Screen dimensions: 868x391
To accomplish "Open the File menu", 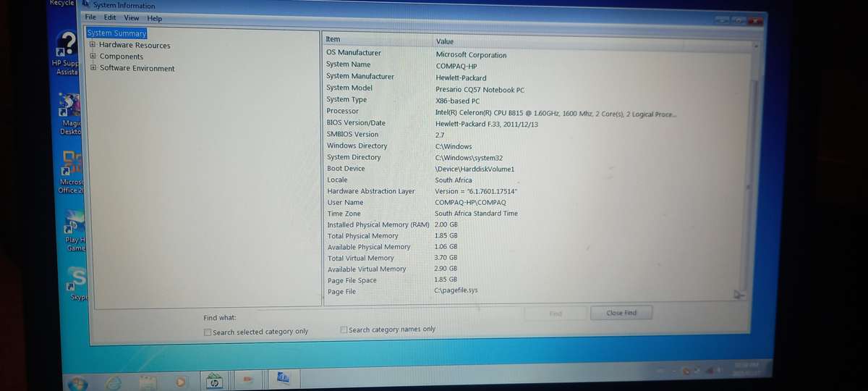I will coord(90,17).
